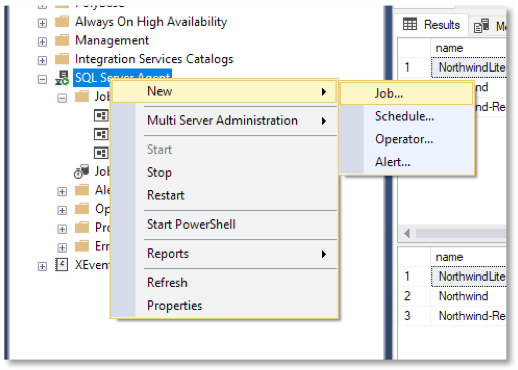518x370 pixels.
Task: Click the name column header in lower grid
Action: [468, 257]
